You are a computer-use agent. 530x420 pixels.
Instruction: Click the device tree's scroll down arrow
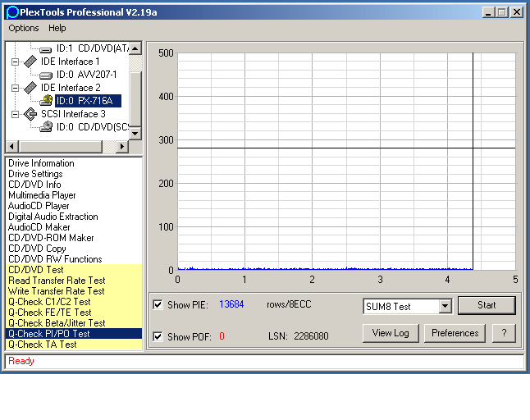(x=136, y=134)
